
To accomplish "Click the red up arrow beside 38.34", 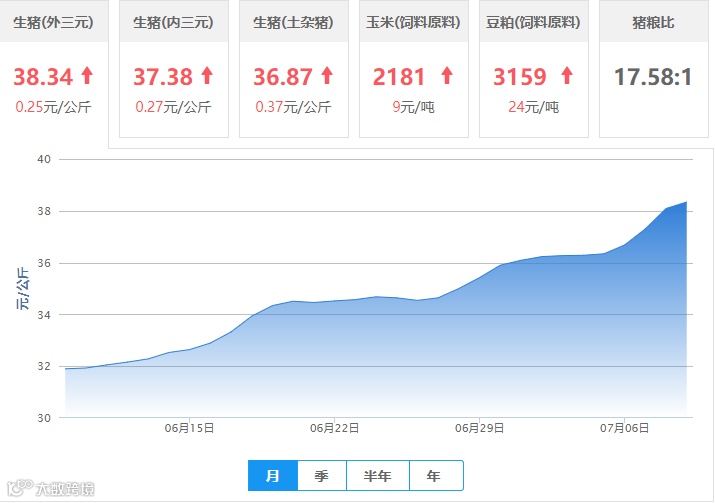I will coord(87,76).
